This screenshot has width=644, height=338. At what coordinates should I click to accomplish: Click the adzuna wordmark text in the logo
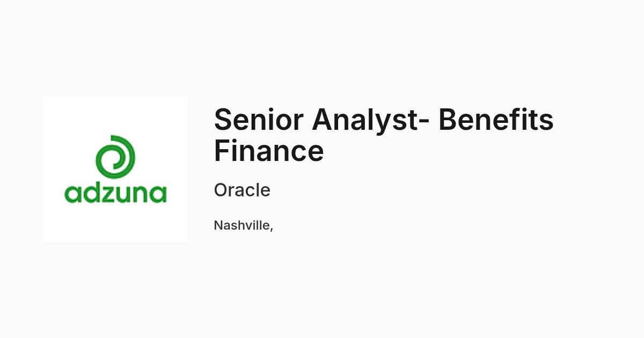point(115,193)
